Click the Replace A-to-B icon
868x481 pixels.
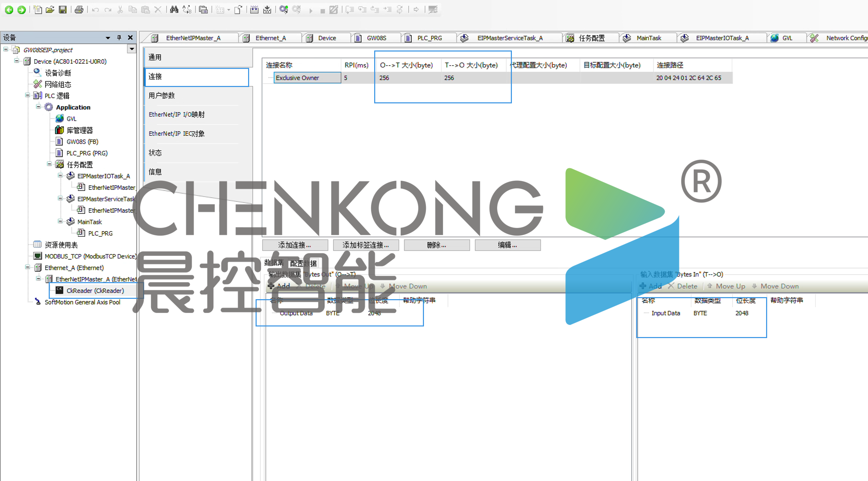[187, 10]
